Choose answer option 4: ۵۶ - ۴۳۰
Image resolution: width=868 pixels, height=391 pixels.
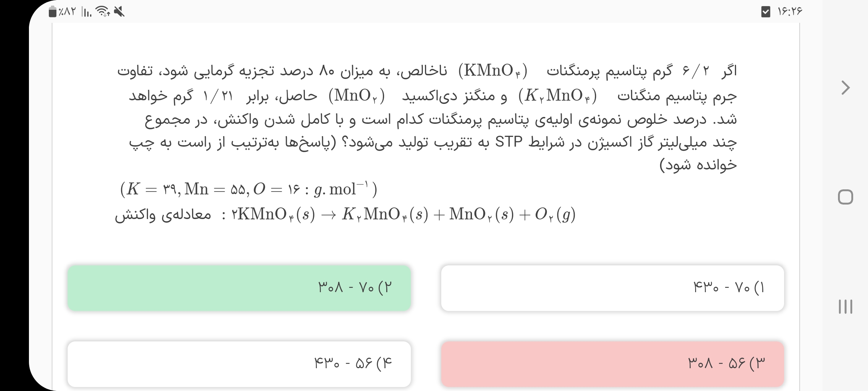click(x=239, y=363)
